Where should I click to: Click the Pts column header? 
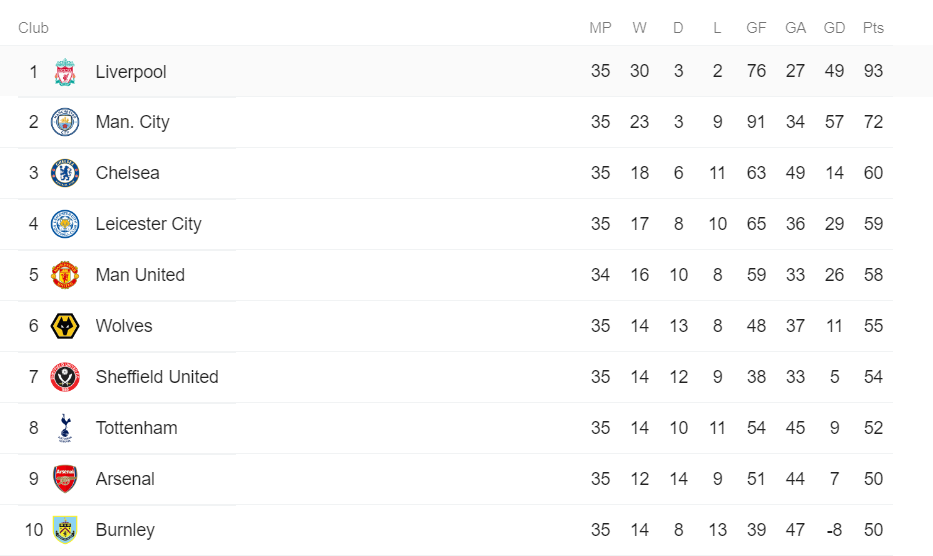[873, 28]
